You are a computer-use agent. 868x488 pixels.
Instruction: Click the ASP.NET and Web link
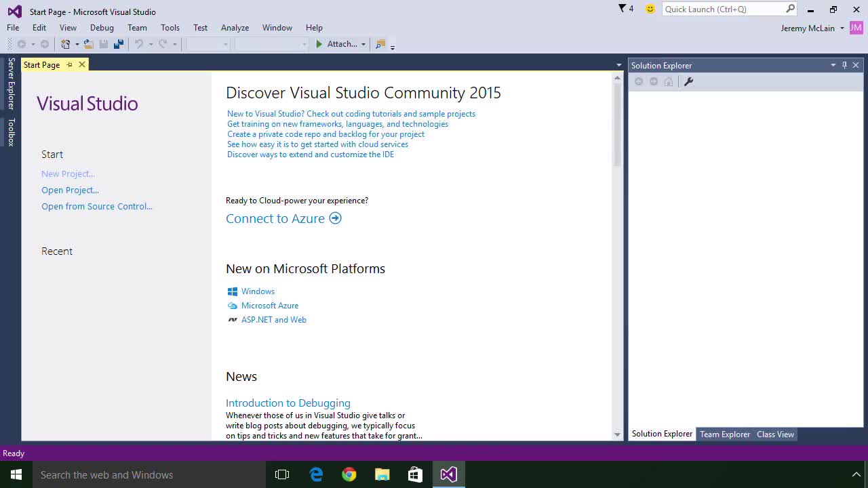click(274, 320)
